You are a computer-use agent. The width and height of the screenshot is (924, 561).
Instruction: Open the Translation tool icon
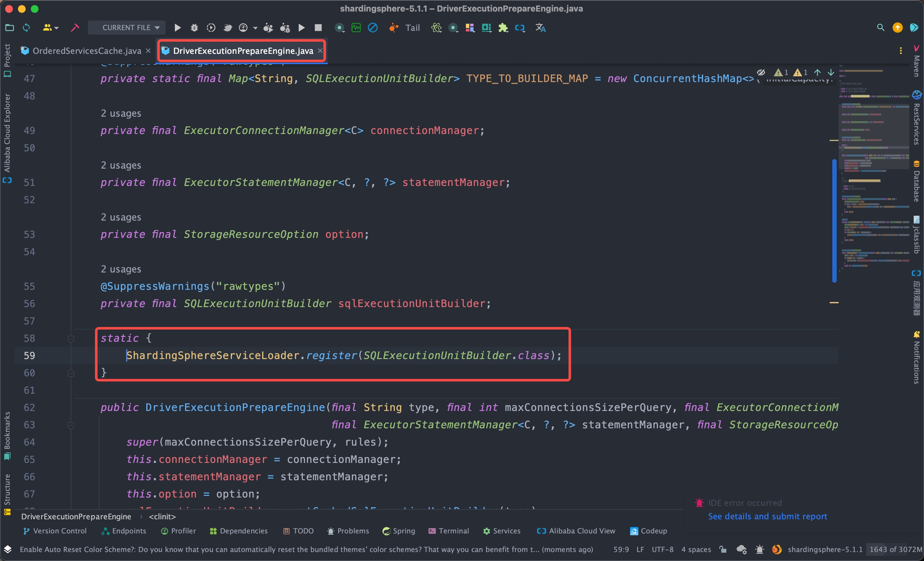[x=540, y=27]
